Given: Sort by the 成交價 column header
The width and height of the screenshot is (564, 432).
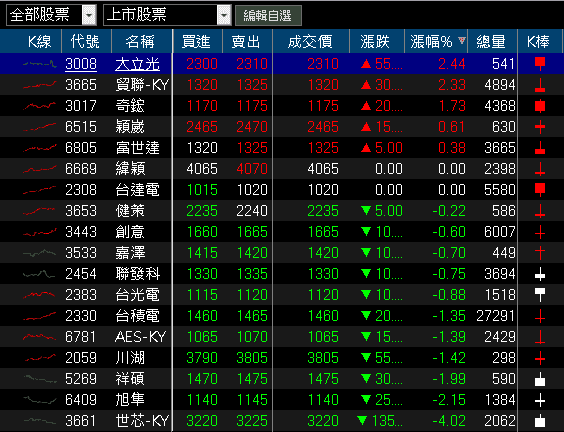Looking at the screenshot, I should [x=310, y=41].
